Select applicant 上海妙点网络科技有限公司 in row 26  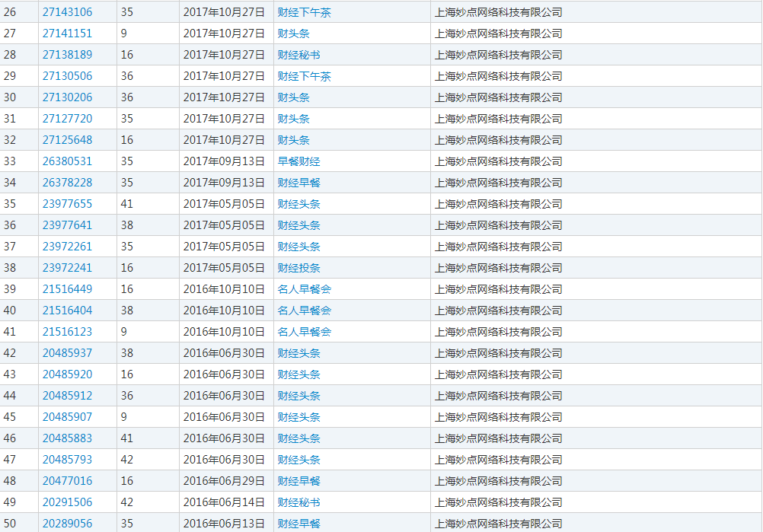498,12
